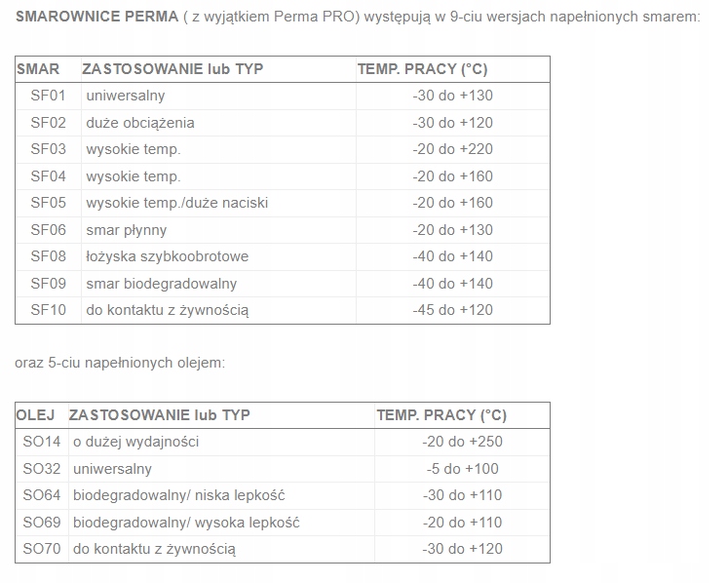
Task: Click the '-20 do +250' oil temperature
Action: tap(462, 442)
